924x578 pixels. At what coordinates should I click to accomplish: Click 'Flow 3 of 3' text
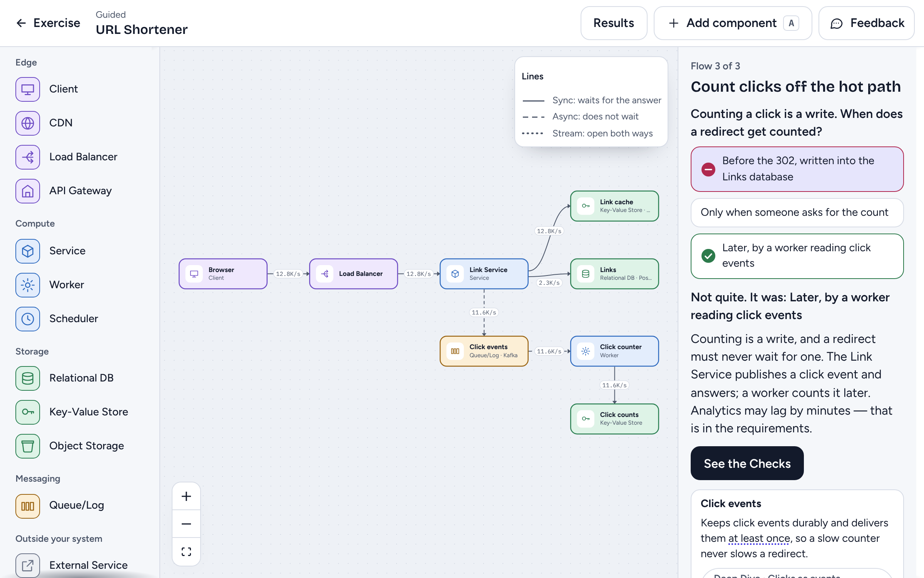(715, 66)
